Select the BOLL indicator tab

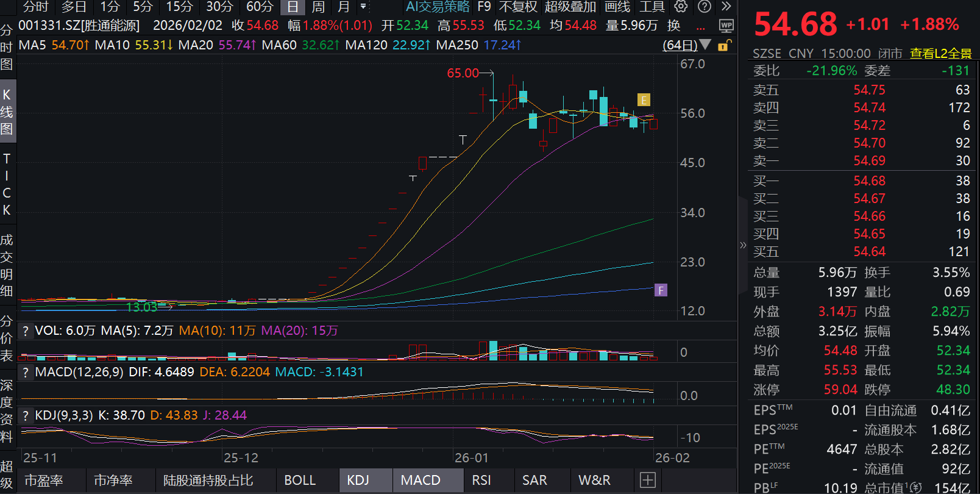tap(300, 480)
